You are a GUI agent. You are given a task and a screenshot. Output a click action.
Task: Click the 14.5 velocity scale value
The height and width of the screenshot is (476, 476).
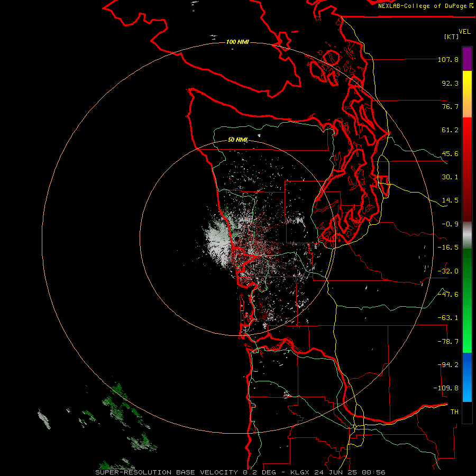[450, 200]
